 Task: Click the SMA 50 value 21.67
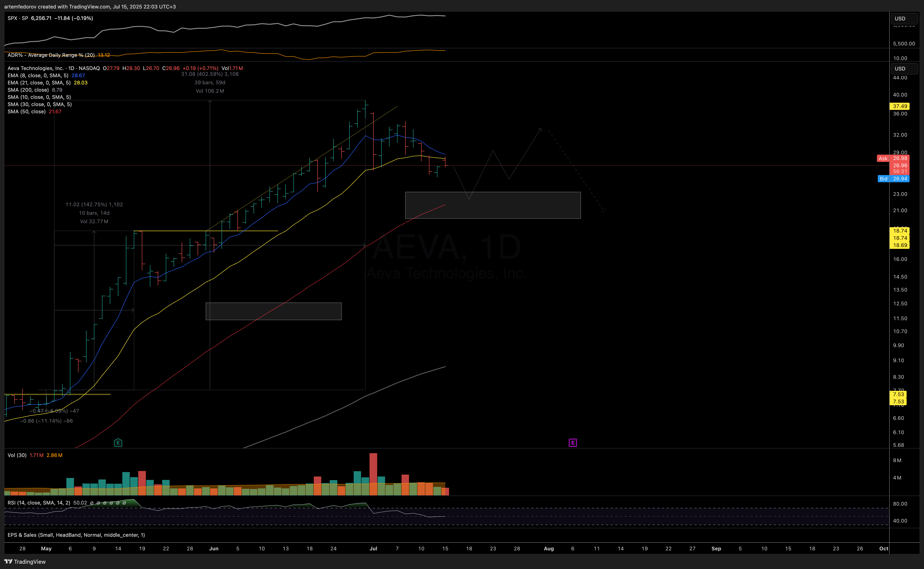click(x=55, y=111)
